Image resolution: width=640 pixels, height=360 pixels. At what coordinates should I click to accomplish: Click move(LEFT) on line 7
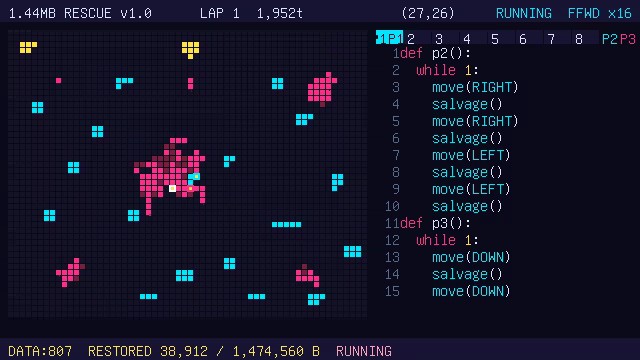[471, 155]
